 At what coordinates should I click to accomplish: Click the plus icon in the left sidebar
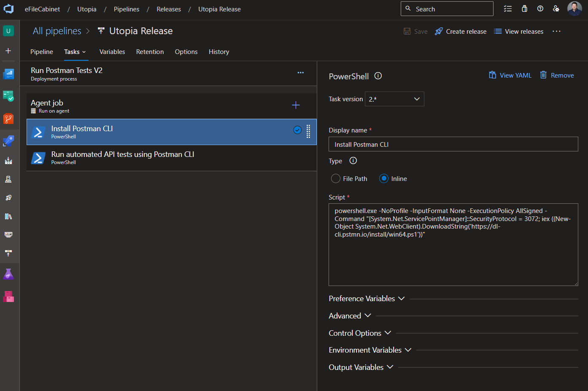click(8, 51)
